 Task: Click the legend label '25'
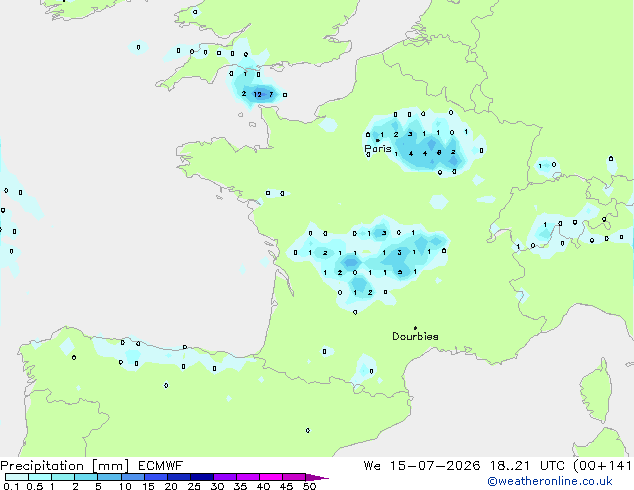[194, 486]
